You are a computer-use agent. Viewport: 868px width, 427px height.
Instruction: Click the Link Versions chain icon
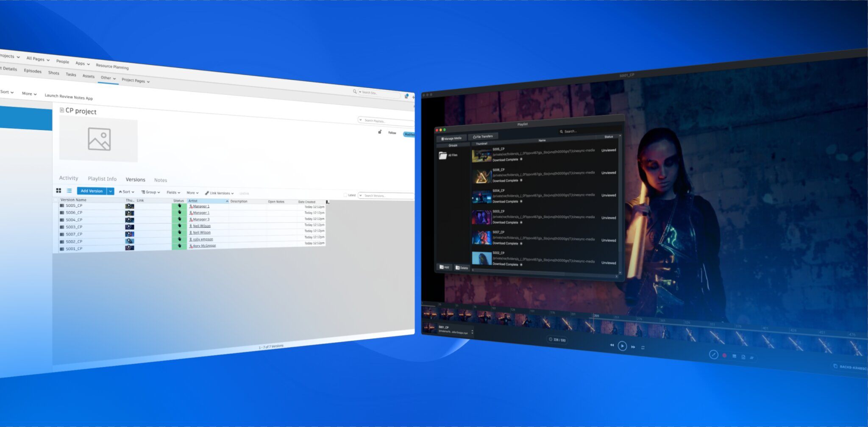point(207,193)
